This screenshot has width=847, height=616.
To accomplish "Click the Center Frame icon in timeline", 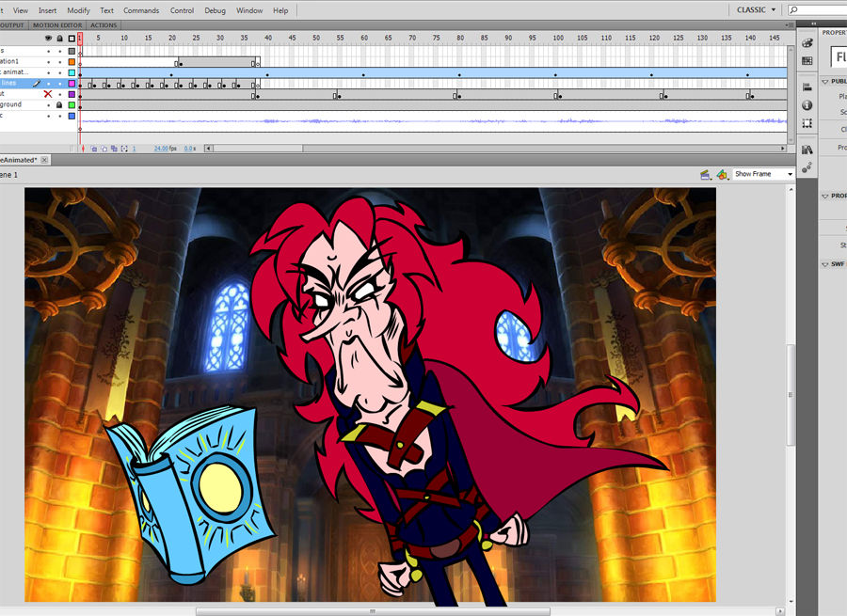I will (x=83, y=149).
